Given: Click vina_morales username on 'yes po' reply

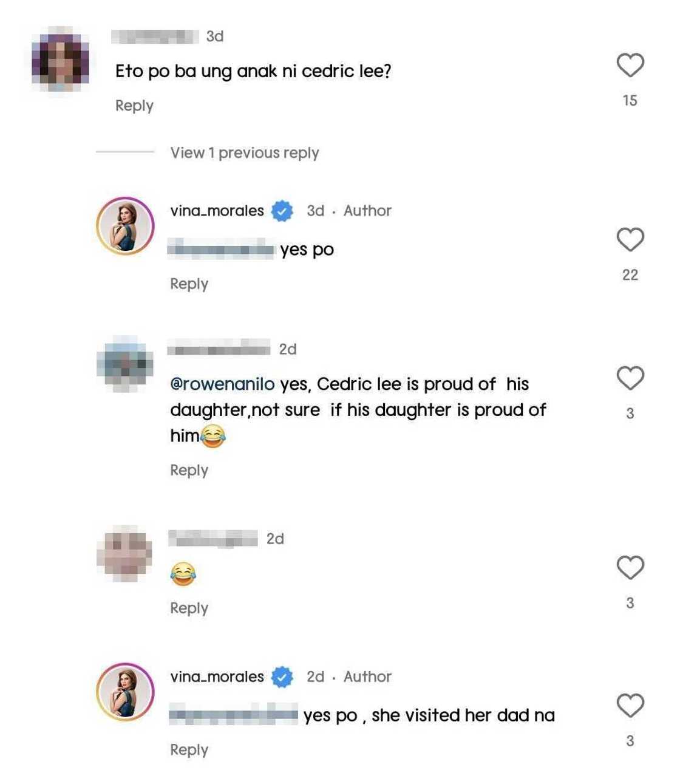Looking at the screenshot, I should tap(217, 211).
